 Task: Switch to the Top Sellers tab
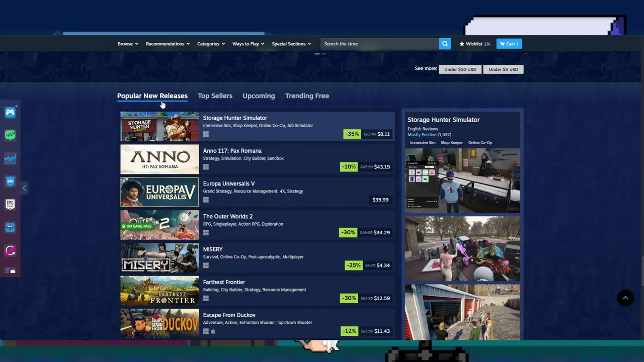tap(215, 96)
